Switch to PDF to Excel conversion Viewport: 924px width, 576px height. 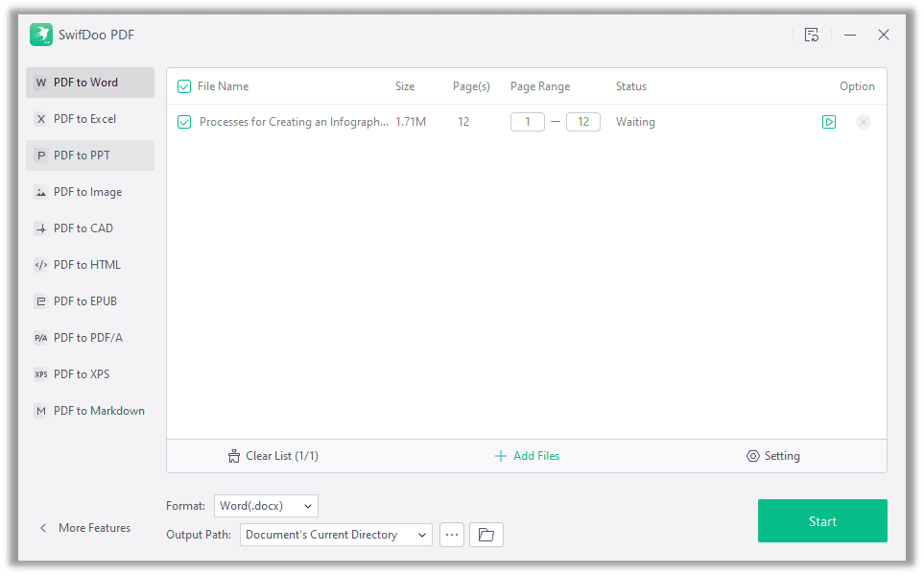point(90,119)
